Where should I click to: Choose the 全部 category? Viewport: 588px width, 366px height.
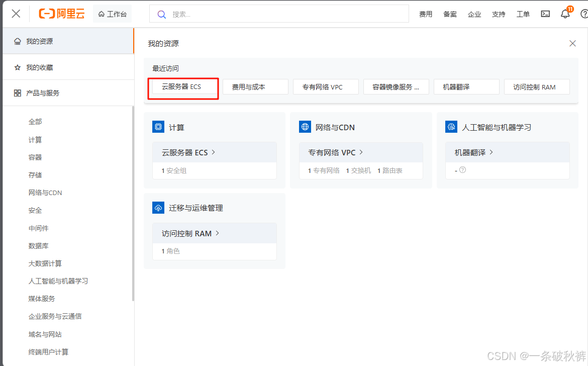(35, 122)
